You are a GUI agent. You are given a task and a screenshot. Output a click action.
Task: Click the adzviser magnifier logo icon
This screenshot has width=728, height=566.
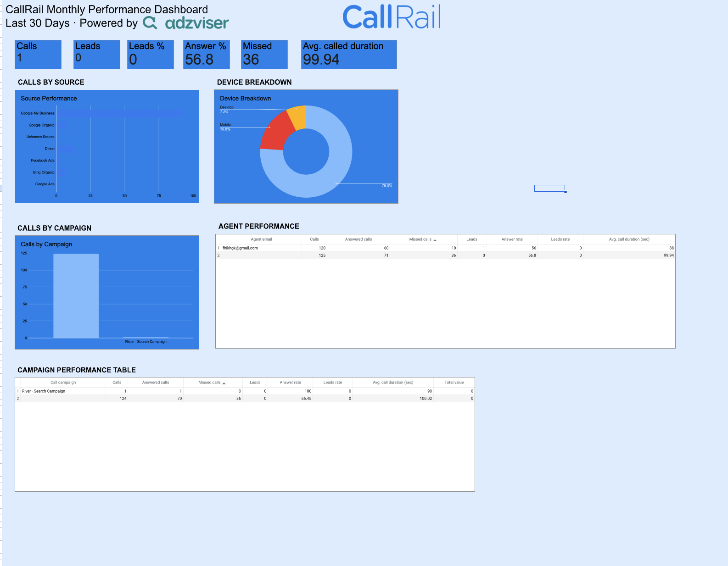(x=150, y=22)
